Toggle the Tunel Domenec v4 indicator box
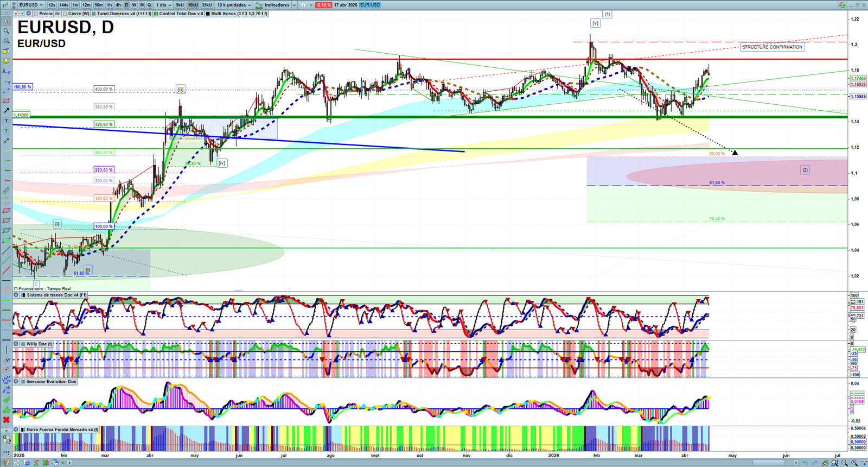Screen dimensions: 868x467 point(94,14)
